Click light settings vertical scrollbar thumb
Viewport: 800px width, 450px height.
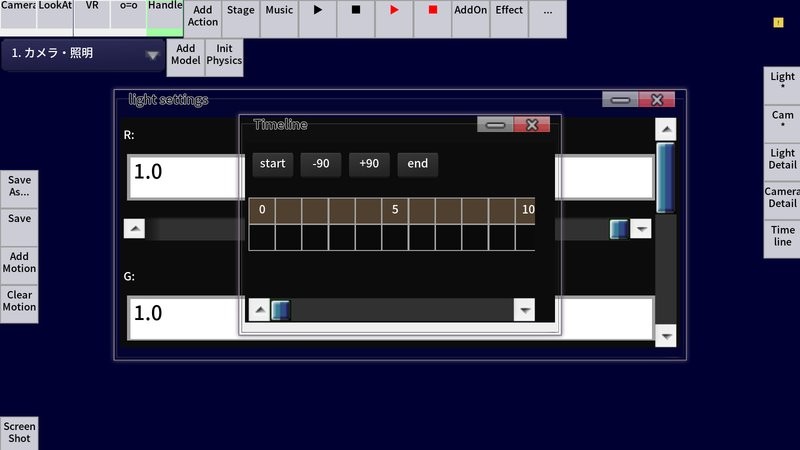coord(666,178)
